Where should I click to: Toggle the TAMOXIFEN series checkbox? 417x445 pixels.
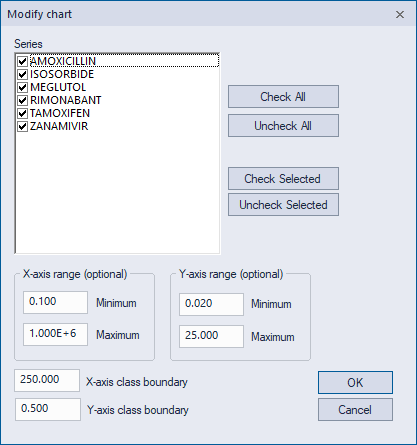22,113
